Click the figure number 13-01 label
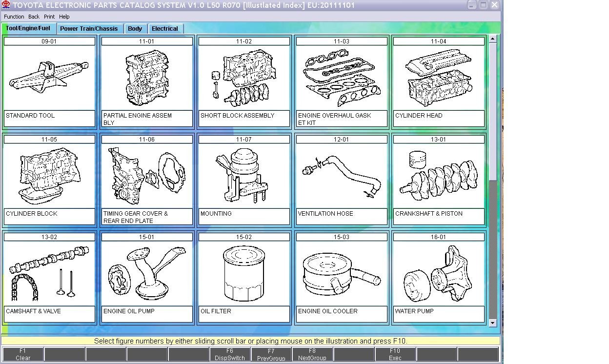This screenshot has height=364, width=609. pyautogui.click(x=439, y=140)
